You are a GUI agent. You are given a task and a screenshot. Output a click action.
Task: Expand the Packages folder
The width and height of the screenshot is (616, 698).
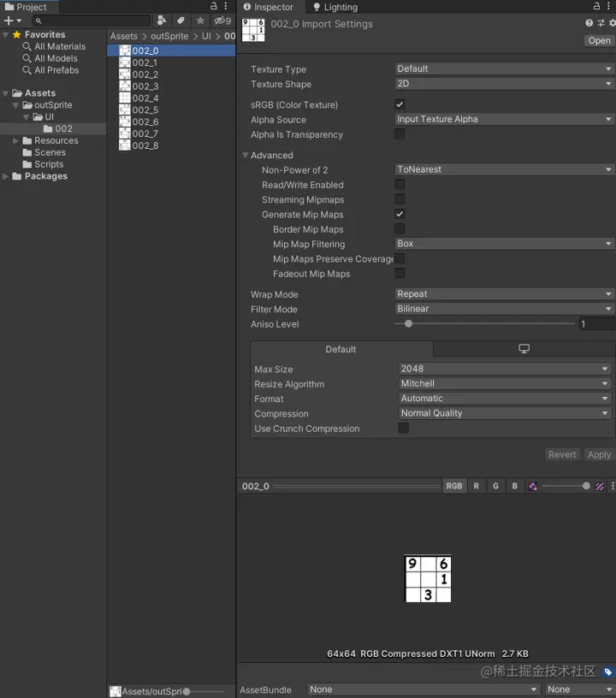click(5, 176)
